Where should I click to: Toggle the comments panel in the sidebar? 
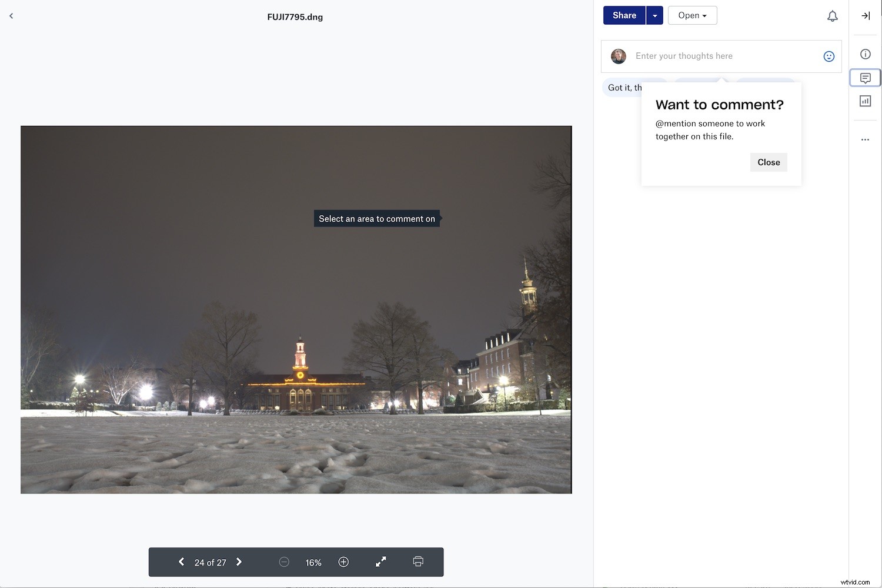(x=865, y=77)
